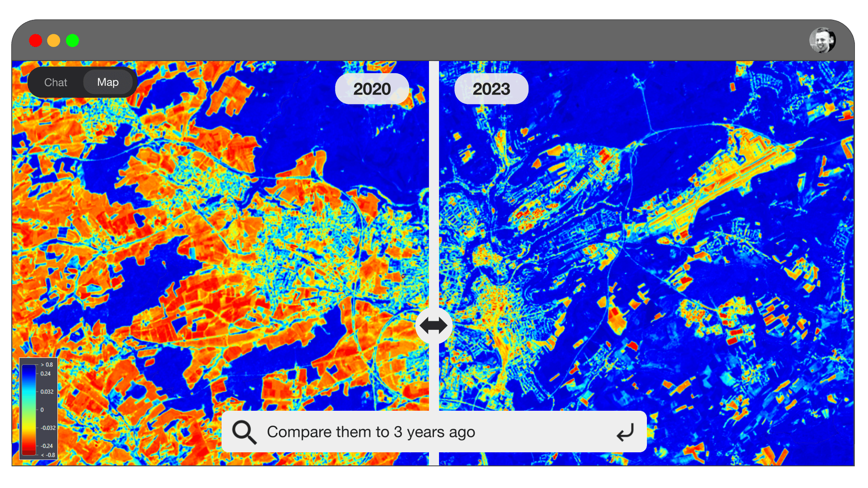Click the left-right comparison arrow icon
Viewport: 868px width, 488px height.
coord(434,325)
